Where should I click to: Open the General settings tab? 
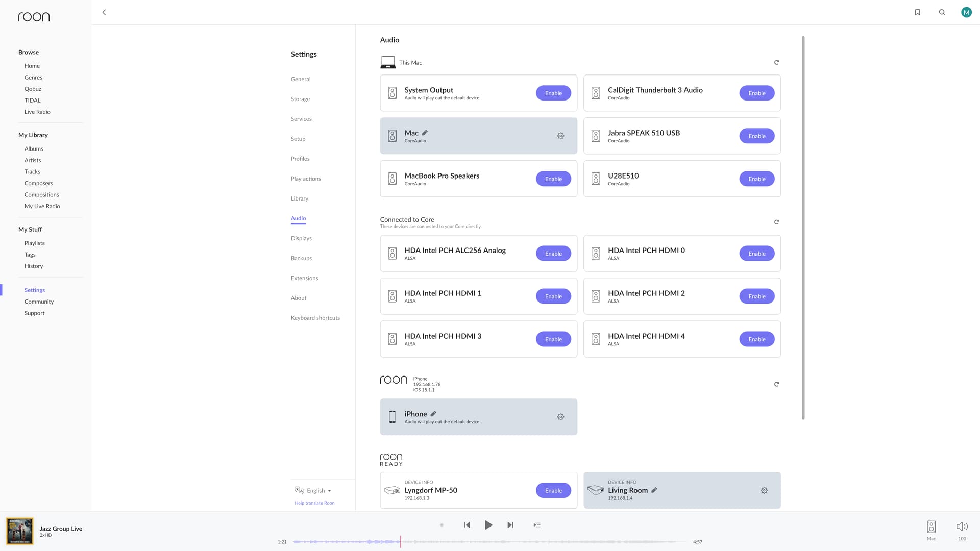tap(301, 79)
